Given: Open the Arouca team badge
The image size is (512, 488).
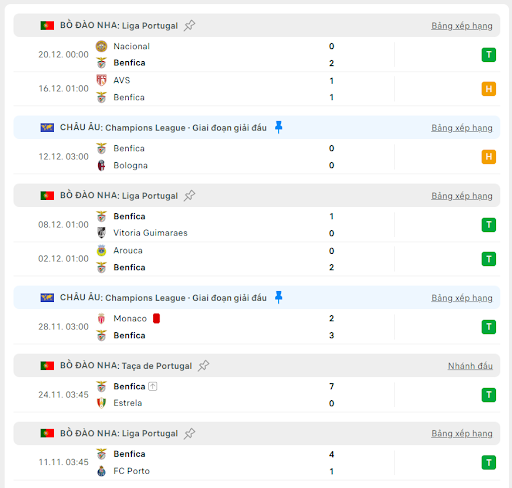Looking at the screenshot, I should point(101,250).
